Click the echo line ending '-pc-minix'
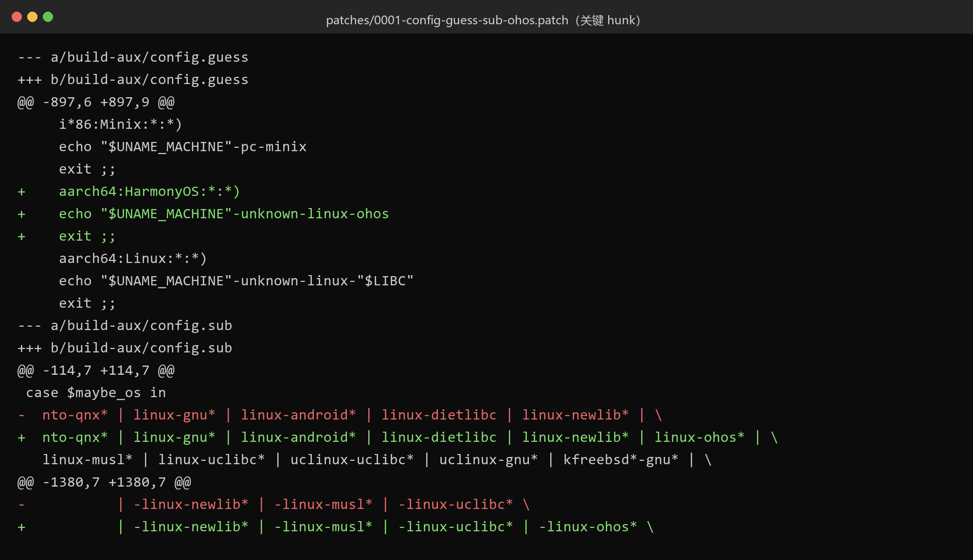This screenshot has height=560, width=973. click(x=182, y=147)
